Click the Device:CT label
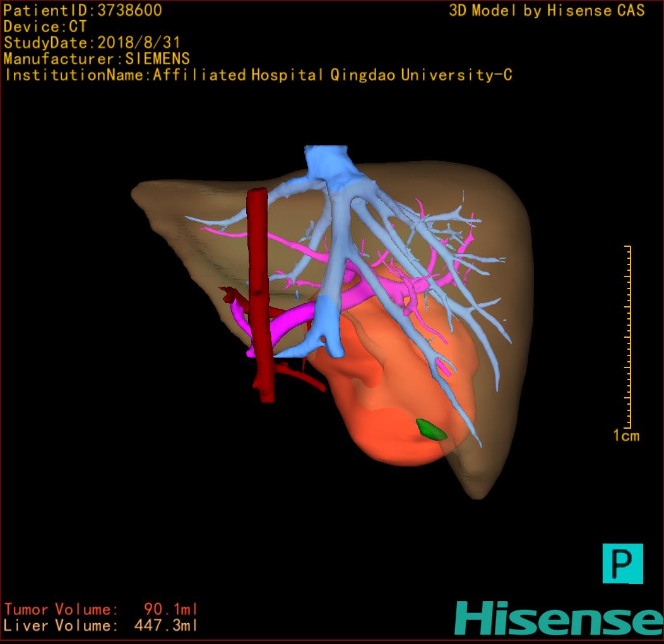Viewport: 664px width, 644px height. tap(45, 27)
